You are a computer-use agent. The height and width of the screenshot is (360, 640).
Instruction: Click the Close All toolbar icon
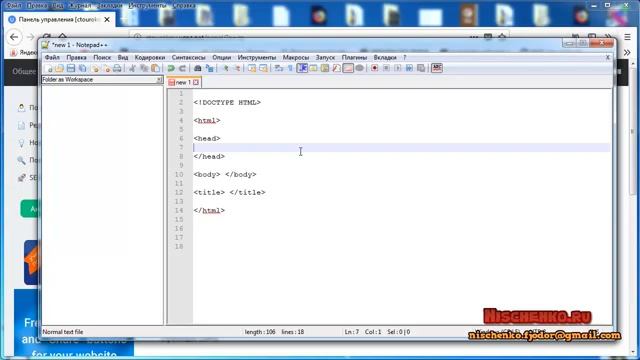(107, 68)
